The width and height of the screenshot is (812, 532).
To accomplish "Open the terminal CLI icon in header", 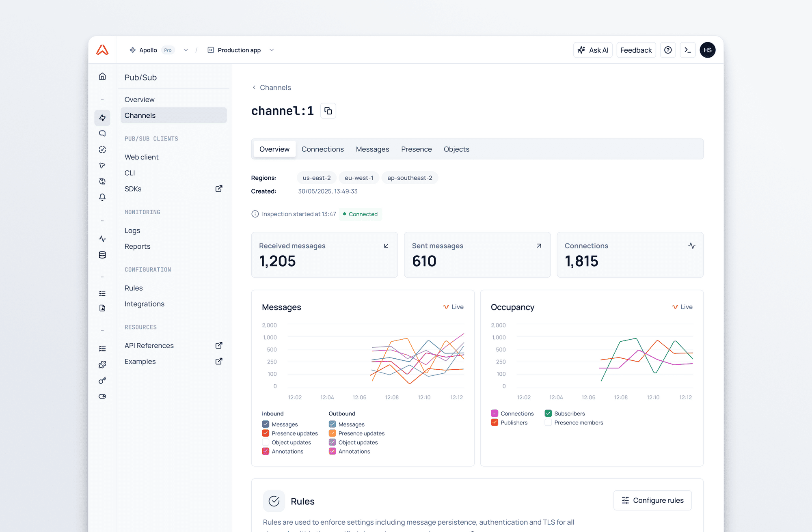I will point(688,50).
